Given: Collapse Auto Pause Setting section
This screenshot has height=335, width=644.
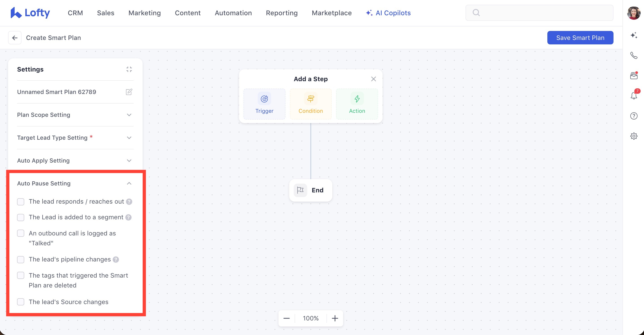Looking at the screenshot, I should tap(129, 183).
